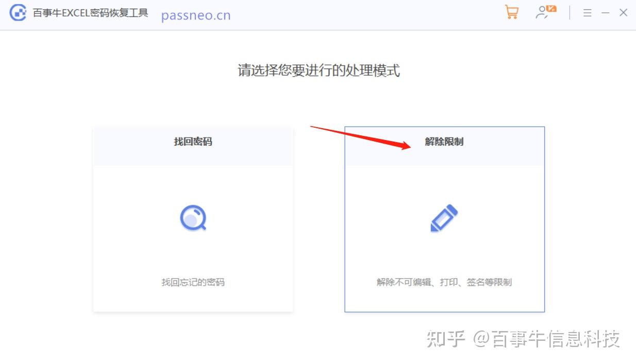Image resolution: width=636 pixels, height=364 pixels.
Task: Choose the remove restriction card body
Action: [x=444, y=238]
